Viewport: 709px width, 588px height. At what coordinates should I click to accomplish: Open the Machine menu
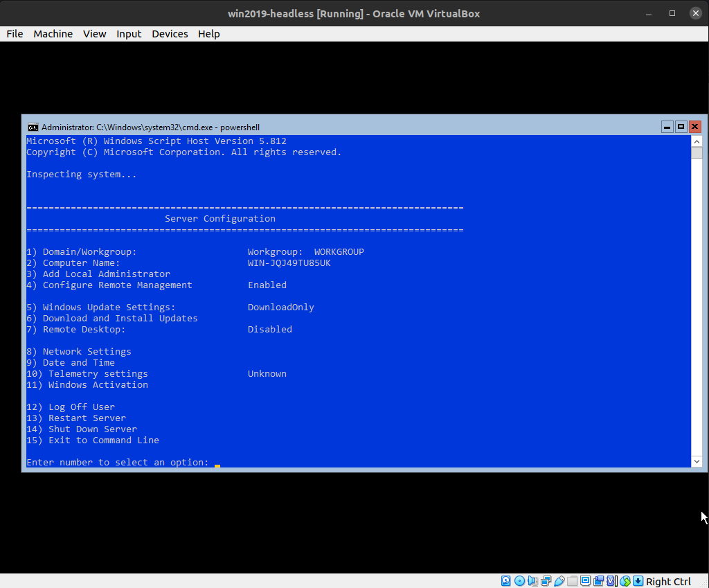point(53,34)
